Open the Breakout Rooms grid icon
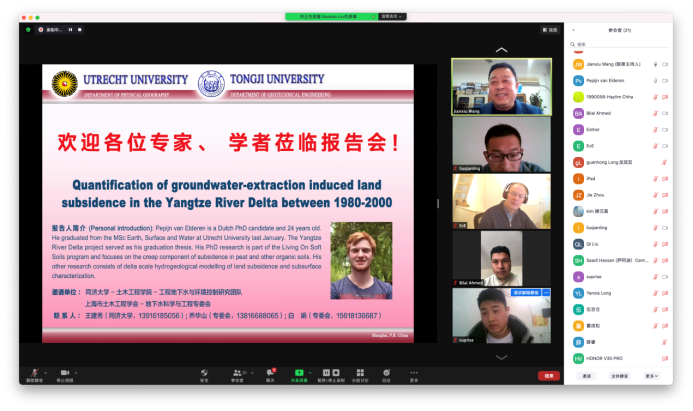693x411 pixels. pos(360,373)
